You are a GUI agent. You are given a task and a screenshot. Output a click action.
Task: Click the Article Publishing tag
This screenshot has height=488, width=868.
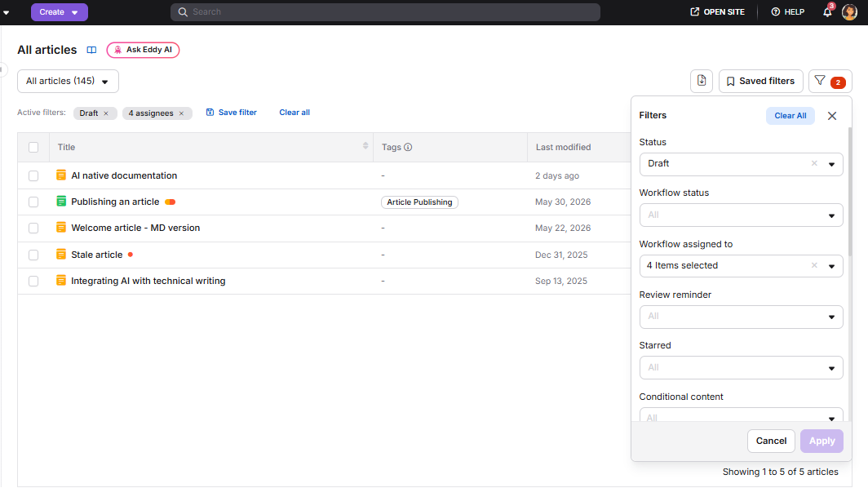tap(419, 202)
